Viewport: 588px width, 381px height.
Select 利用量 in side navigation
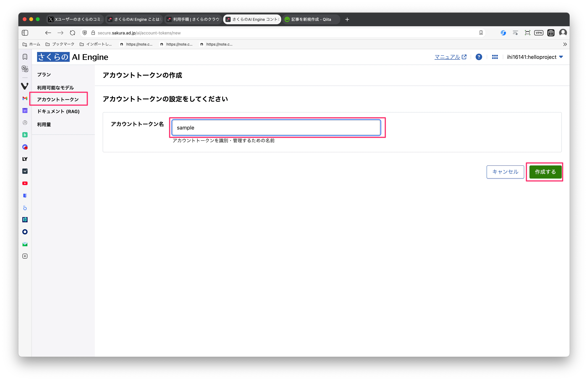point(44,124)
